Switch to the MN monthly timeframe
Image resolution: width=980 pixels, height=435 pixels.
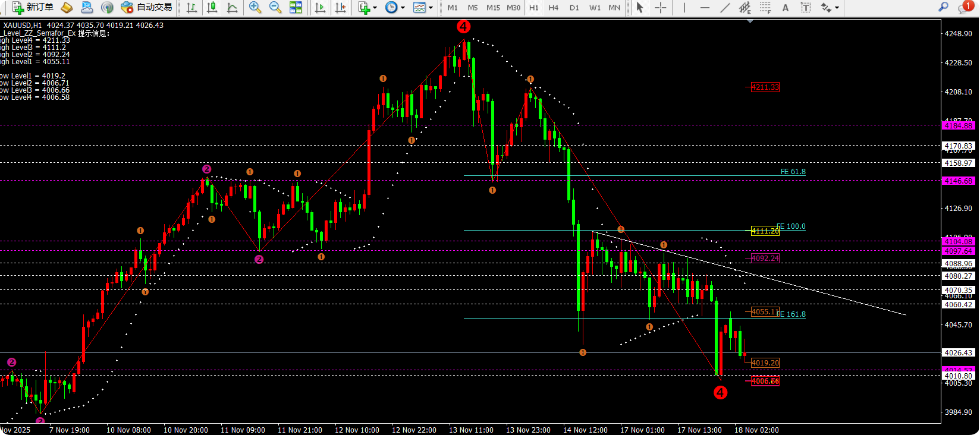click(x=614, y=8)
